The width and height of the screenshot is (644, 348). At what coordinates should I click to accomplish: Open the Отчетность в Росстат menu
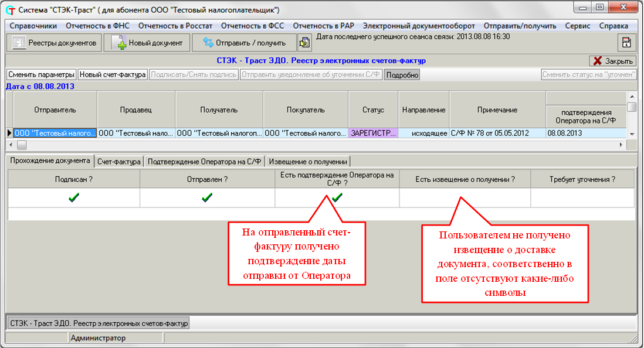tap(175, 26)
